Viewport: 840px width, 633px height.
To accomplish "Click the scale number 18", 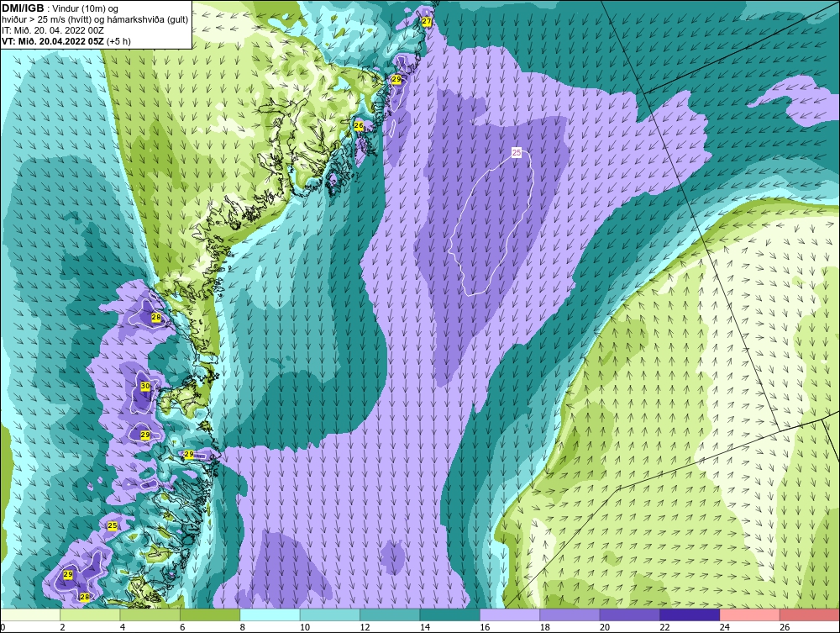I will point(545,627).
